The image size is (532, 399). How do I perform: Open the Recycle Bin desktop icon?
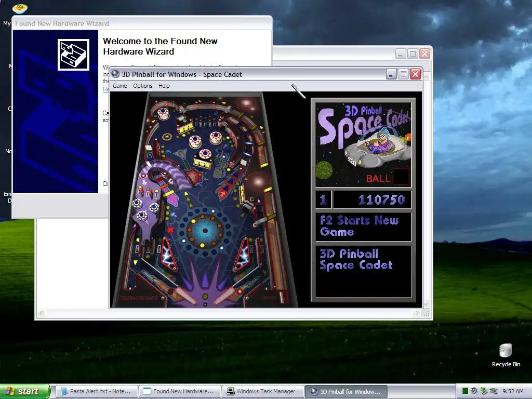(x=506, y=355)
